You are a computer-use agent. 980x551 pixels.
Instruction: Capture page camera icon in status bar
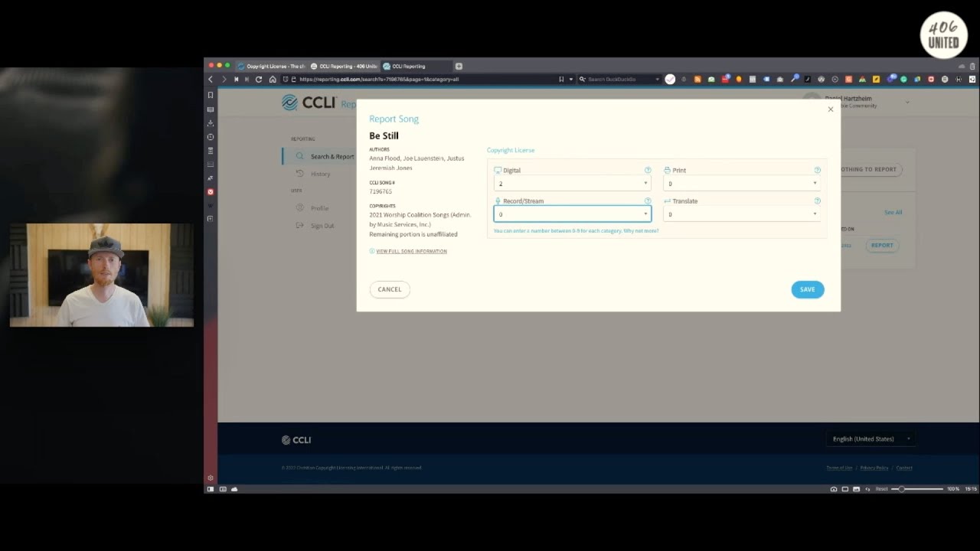[834, 489]
